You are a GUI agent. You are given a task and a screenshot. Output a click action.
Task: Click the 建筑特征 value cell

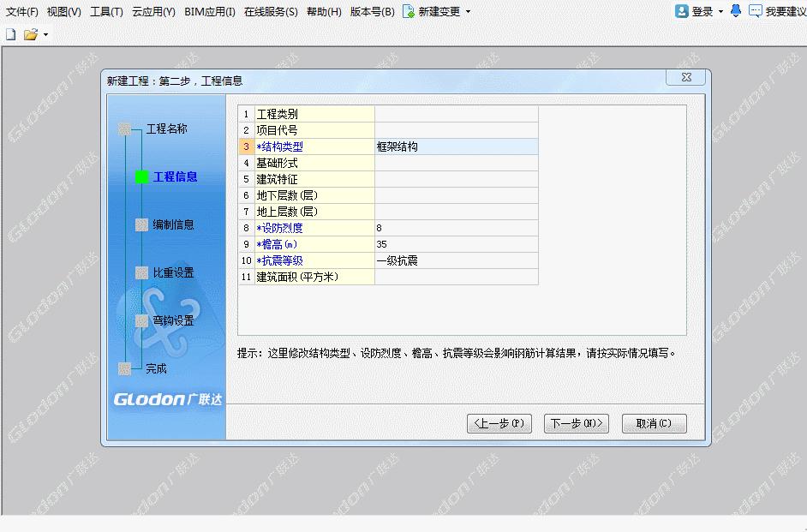[457, 179]
